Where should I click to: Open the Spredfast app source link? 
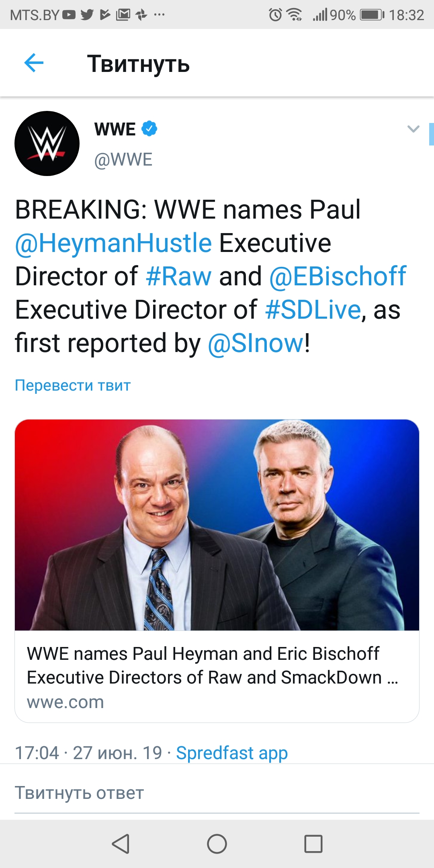coord(232,753)
